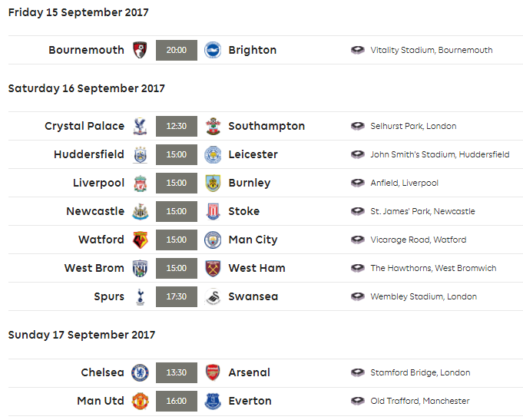The image size is (523, 420).
Task: Click the Bournemouth club crest
Action: coord(140,50)
